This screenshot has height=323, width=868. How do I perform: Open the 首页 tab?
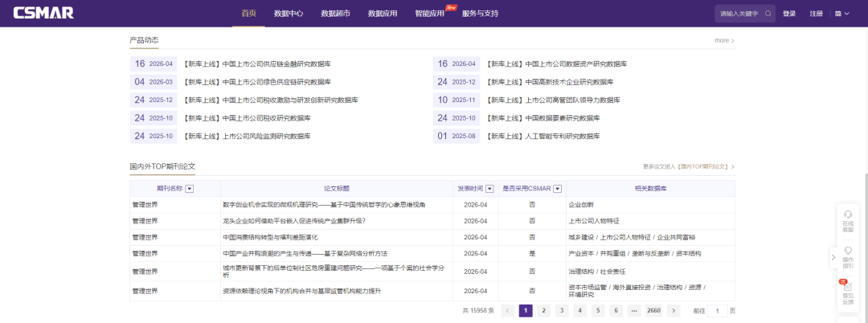249,14
